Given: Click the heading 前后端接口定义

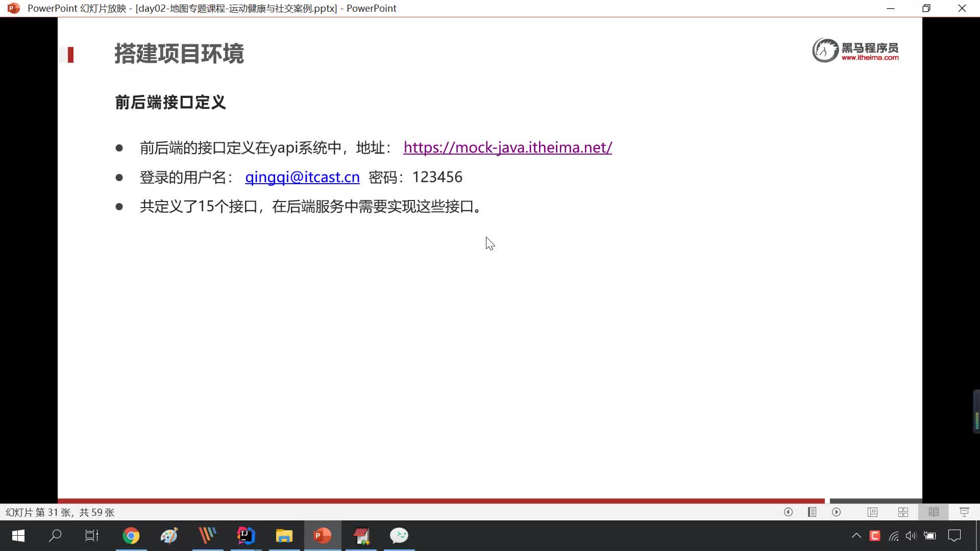Looking at the screenshot, I should click(x=170, y=102).
